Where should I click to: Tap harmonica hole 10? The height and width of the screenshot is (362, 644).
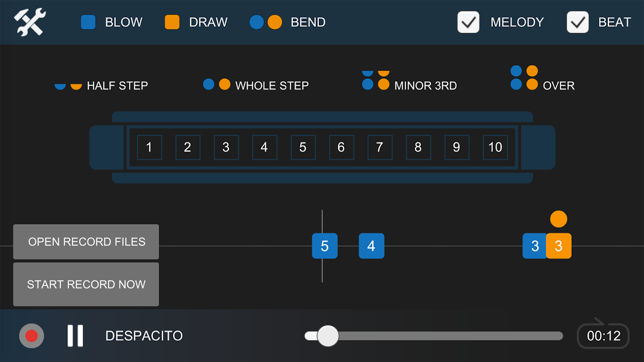495,147
